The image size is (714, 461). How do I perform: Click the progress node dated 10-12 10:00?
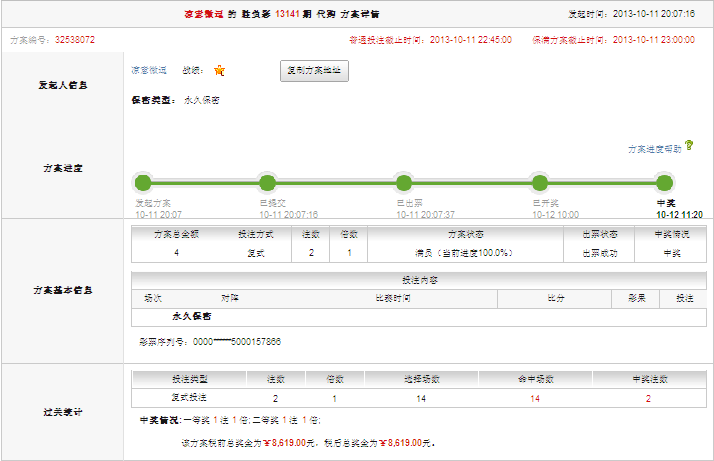click(x=539, y=183)
